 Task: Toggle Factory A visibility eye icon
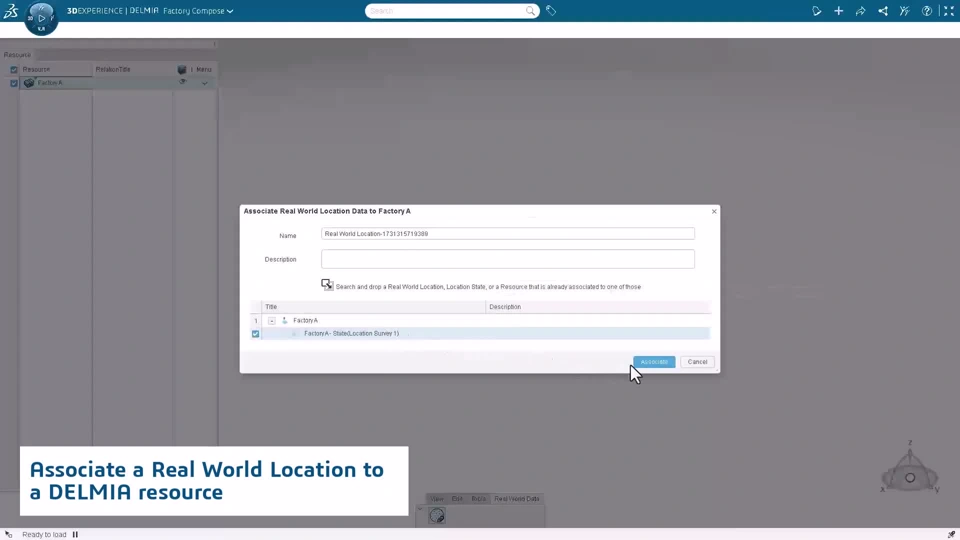tap(182, 82)
